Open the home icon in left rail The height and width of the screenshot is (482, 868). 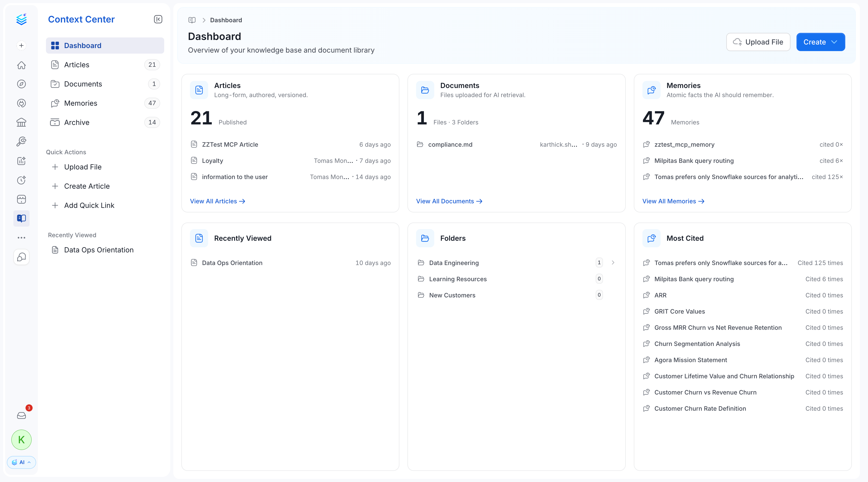[21, 65]
